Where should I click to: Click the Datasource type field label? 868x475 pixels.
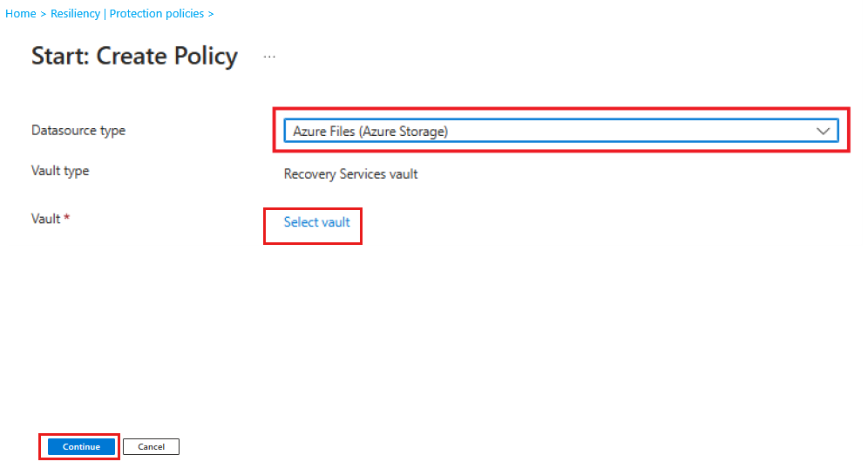point(78,131)
